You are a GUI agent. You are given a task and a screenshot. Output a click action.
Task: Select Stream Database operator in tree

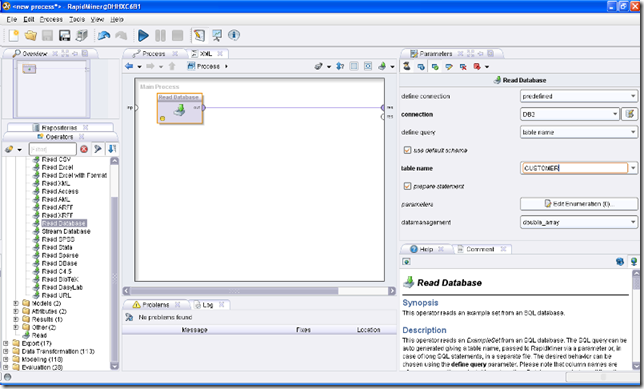(66, 231)
